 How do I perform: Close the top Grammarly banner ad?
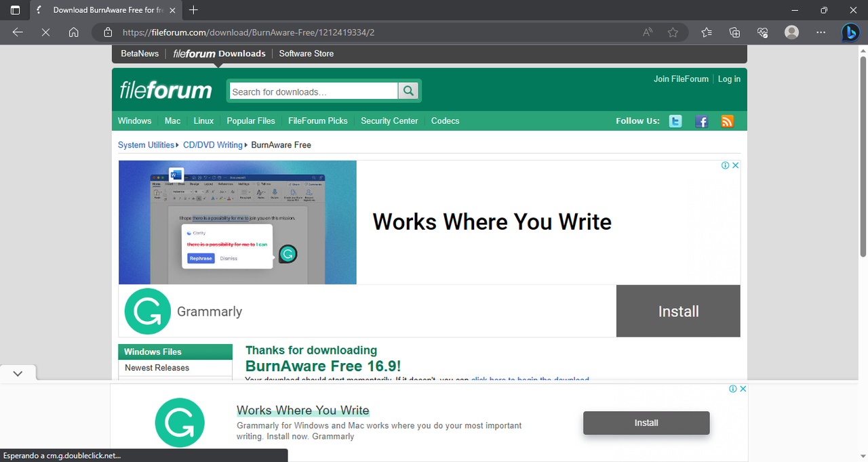[x=736, y=165]
